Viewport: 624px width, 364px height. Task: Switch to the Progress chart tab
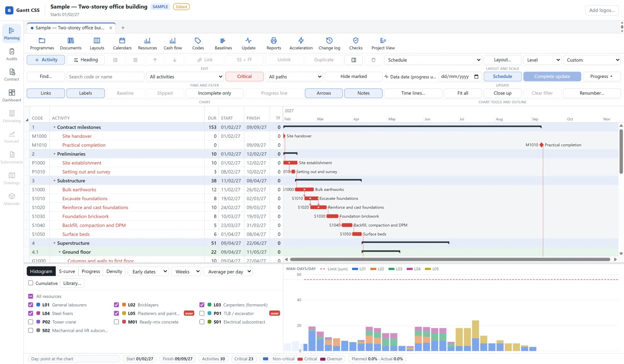pyautogui.click(x=91, y=271)
